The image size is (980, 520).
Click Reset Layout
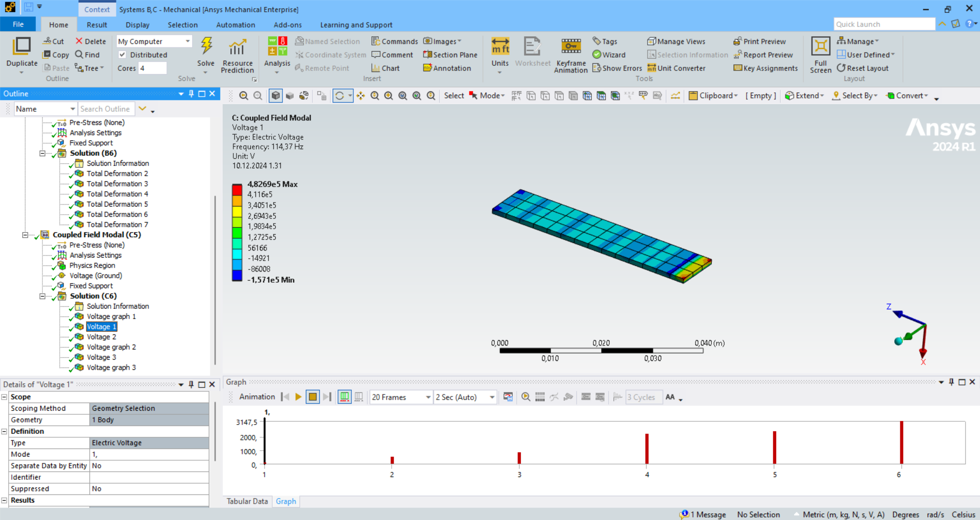[x=863, y=68]
